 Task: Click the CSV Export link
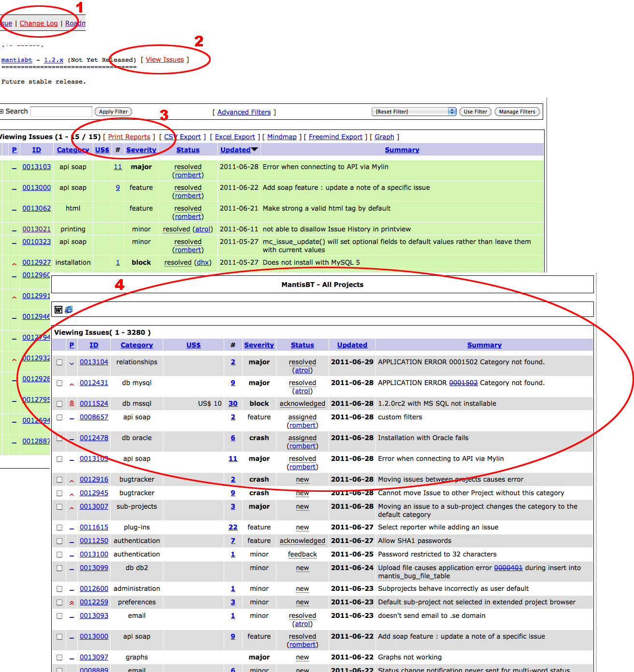182,137
